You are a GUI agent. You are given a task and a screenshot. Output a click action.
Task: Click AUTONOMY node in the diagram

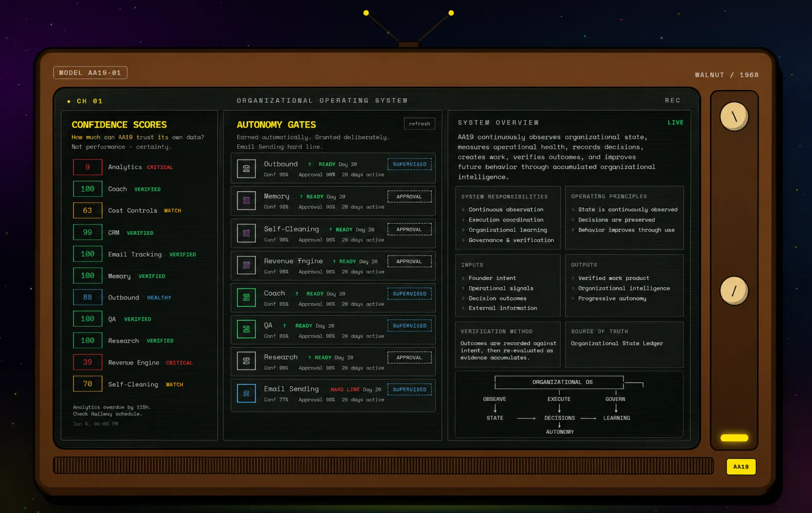coord(560,432)
